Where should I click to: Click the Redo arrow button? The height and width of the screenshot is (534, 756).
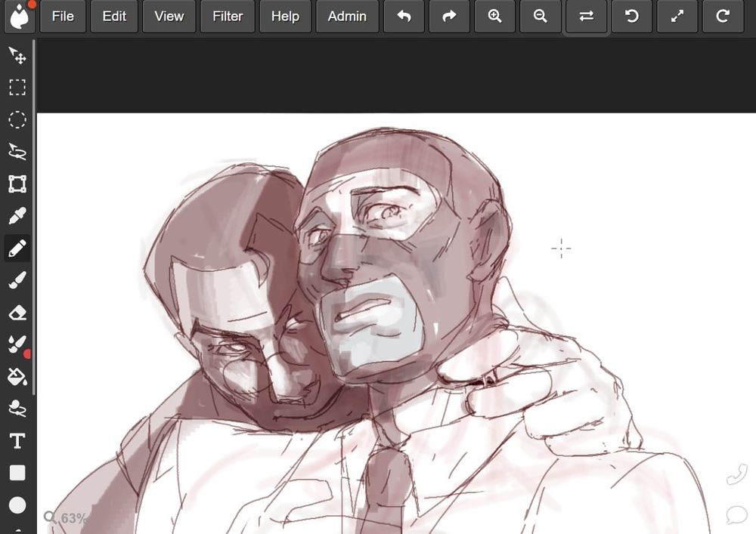pos(449,17)
